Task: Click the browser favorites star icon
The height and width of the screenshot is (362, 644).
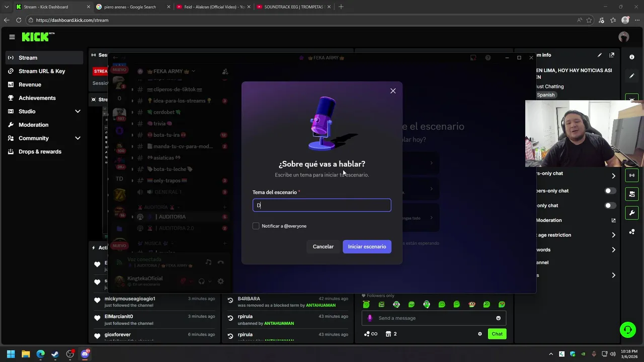Action: tap(589, 20)
